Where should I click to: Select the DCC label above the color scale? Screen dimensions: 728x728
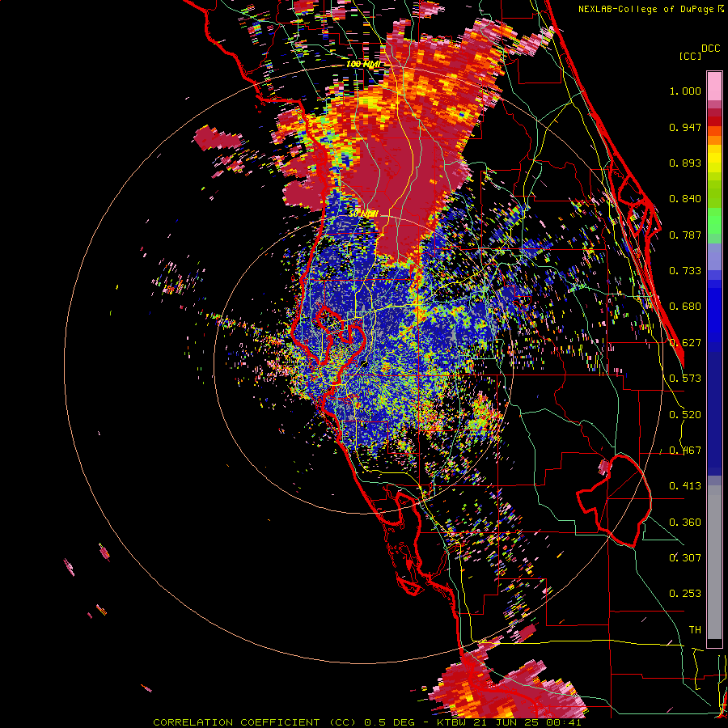tap(710, 49)
